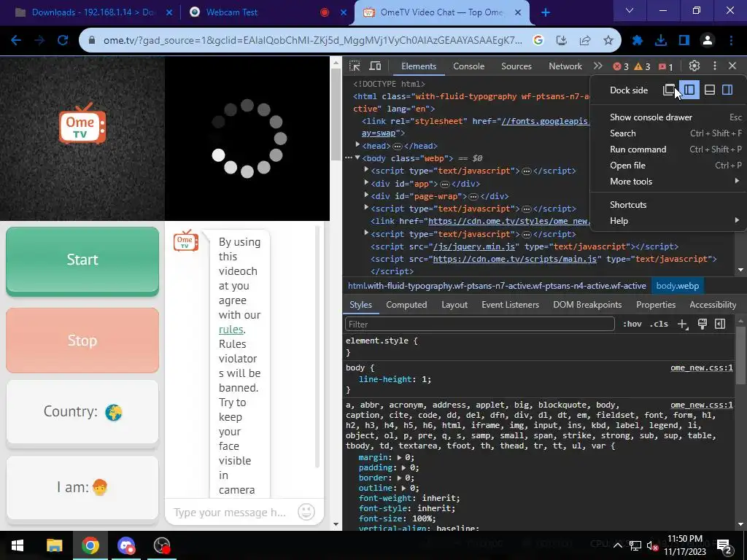Click the issues count badge
Screen dimensions: 747x560
665,66
